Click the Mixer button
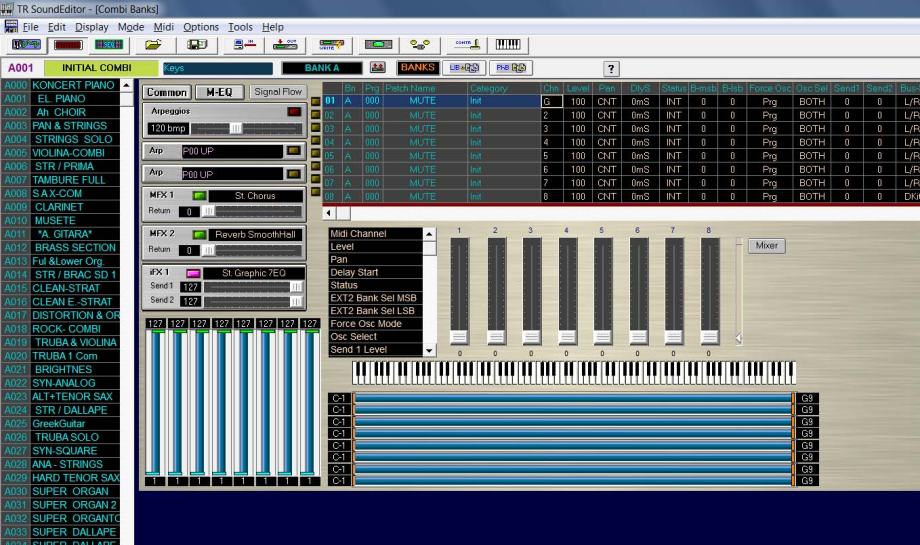The width and height of the screenshot is (920, 545). click(766, 245)
